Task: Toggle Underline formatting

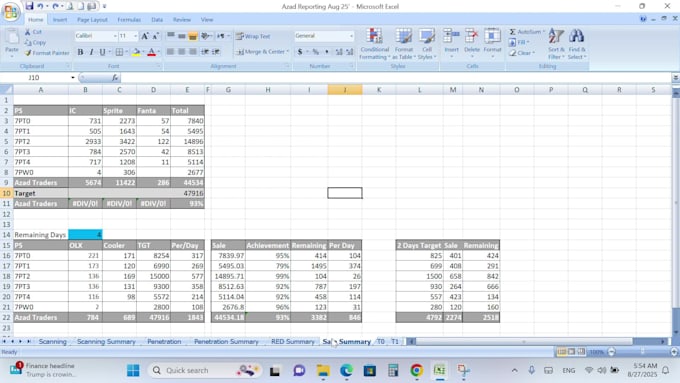Action: (102, 52)
